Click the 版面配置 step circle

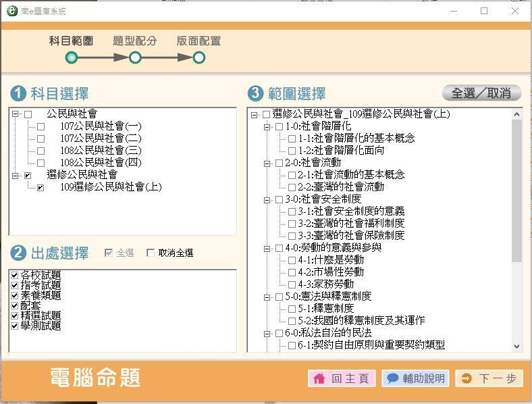(198, 57)
